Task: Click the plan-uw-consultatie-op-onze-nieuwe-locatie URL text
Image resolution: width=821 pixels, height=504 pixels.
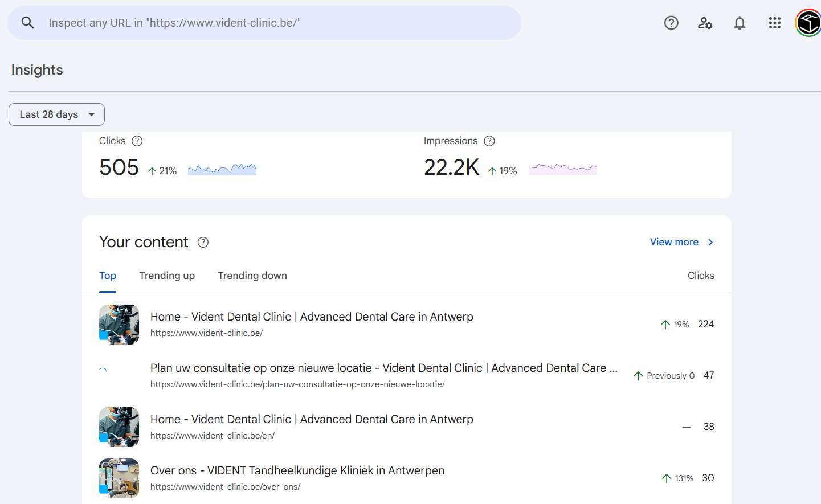Action: click(x=297, y=384)
